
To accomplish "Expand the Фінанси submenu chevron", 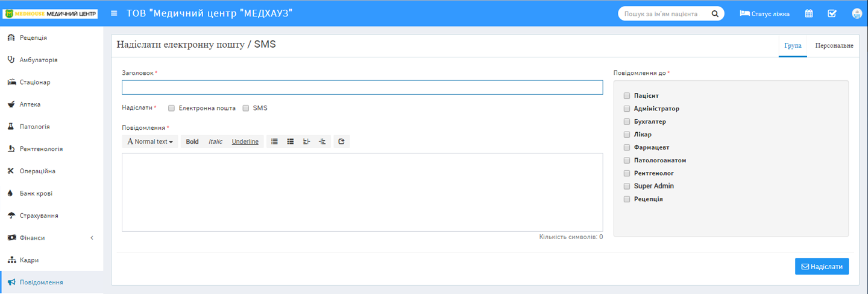I will [92, 238].
